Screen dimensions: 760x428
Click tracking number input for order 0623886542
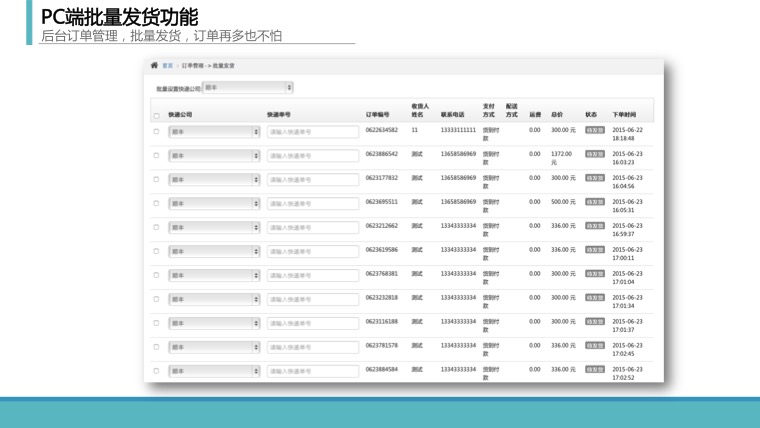tap(313, 156)
